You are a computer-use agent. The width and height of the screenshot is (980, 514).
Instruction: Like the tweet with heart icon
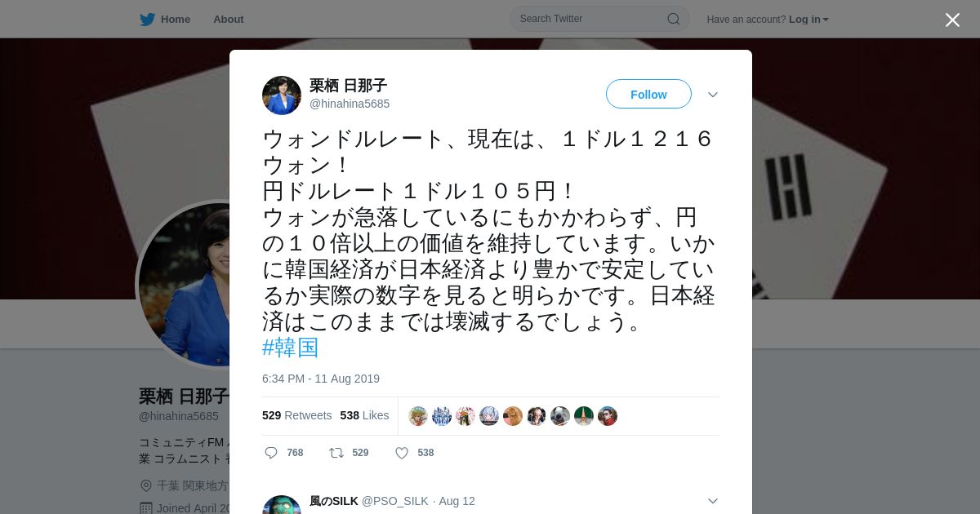(x=402, y=453)
